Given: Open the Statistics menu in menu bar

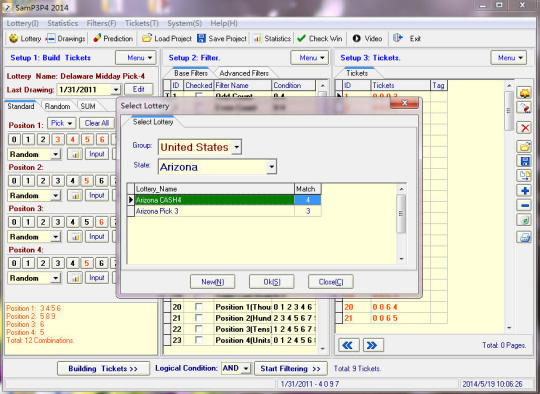Looking at the screenshot, I should click(x=63, y=23).
